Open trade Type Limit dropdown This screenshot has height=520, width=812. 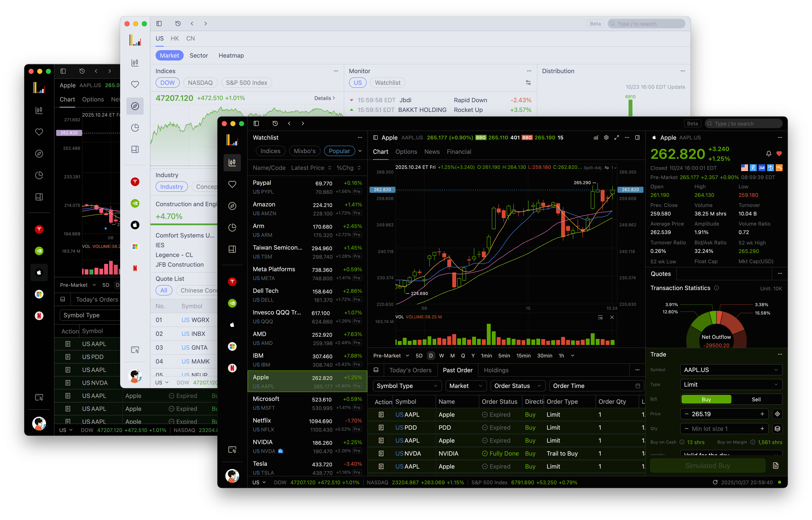pyautogui.click(x=731, y=385)
